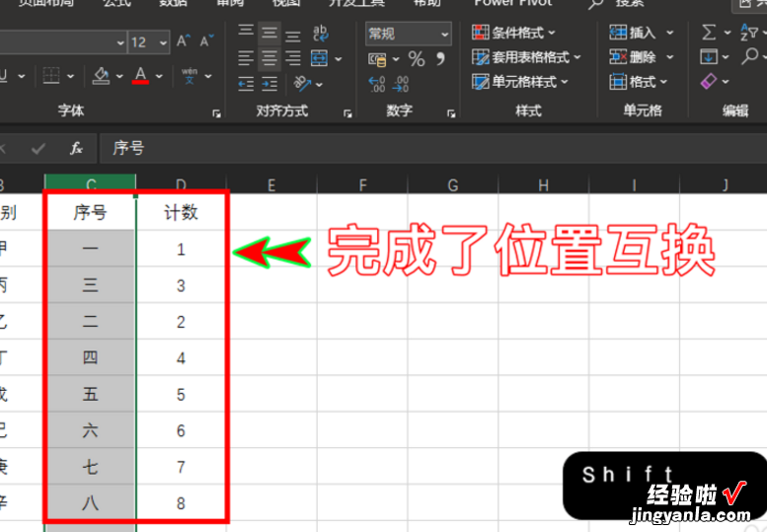This screenshot has width=767, height=532.
Task: Select the cell containing 计数
Action: coord(181,212)
